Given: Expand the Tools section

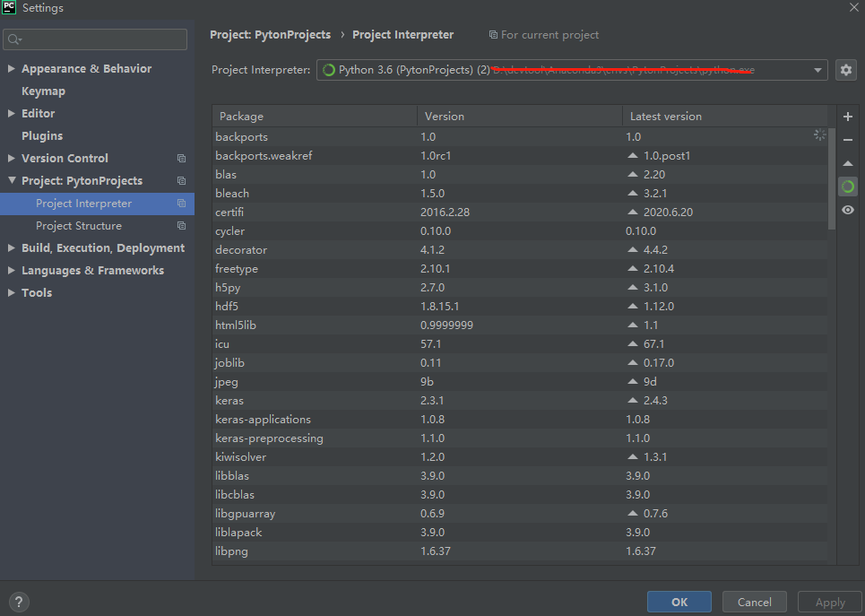Looking at the screenshot, I should (x=11, y=292).
